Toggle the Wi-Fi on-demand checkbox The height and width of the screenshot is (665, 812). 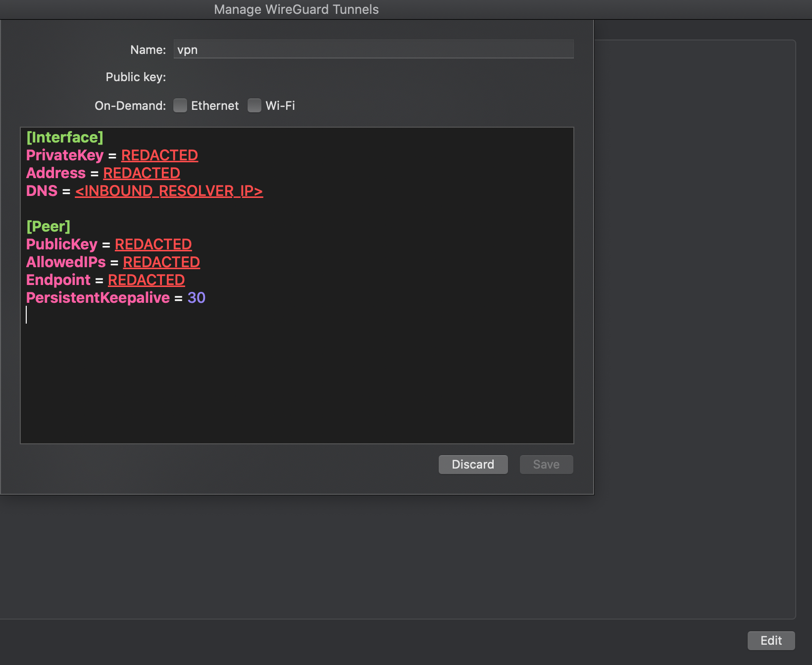254,105
